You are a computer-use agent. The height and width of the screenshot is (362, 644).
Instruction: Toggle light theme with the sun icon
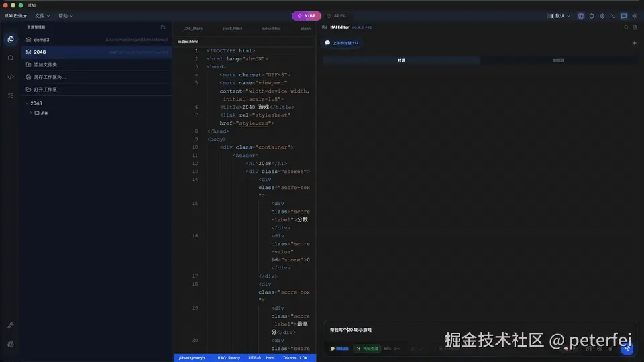click(635, 16)
